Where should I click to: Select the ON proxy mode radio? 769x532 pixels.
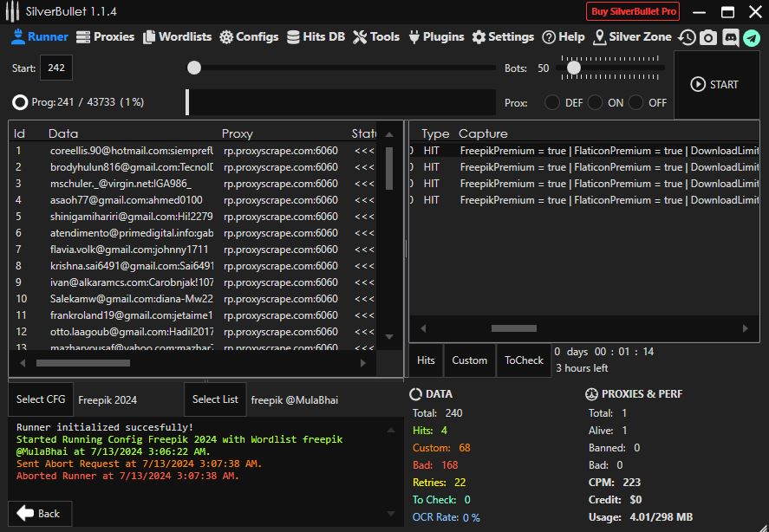pos(595,102)
